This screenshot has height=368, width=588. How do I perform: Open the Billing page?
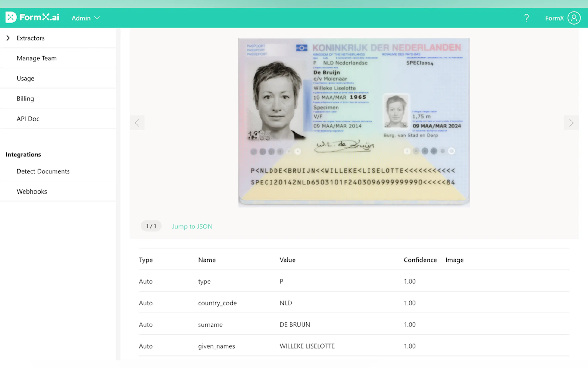[x=25, y=98]
